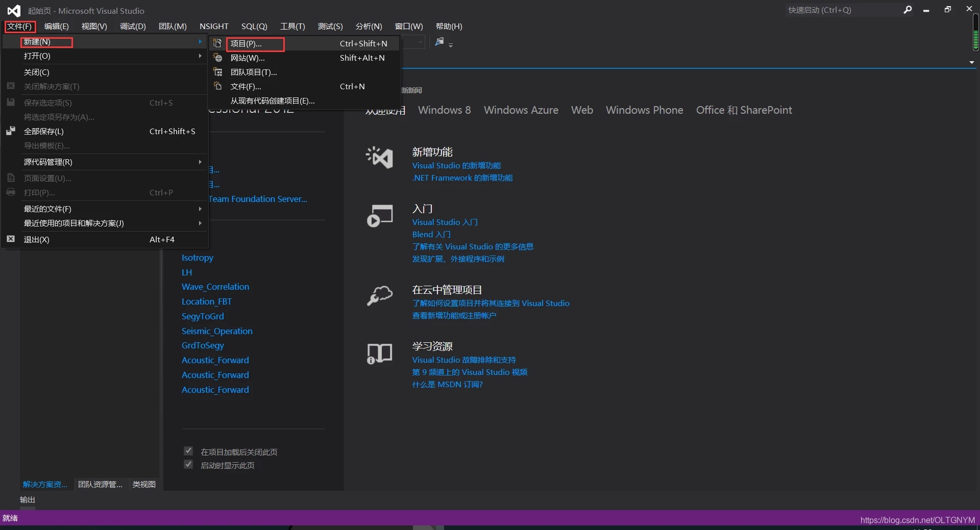Open the 文件(F) menu
This screenshot has height=530, width=980.
click(19, 26)
